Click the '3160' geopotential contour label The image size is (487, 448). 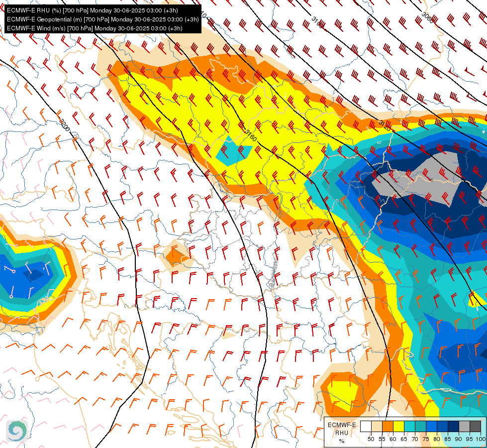pyautogui.click(x=251, y=135)
